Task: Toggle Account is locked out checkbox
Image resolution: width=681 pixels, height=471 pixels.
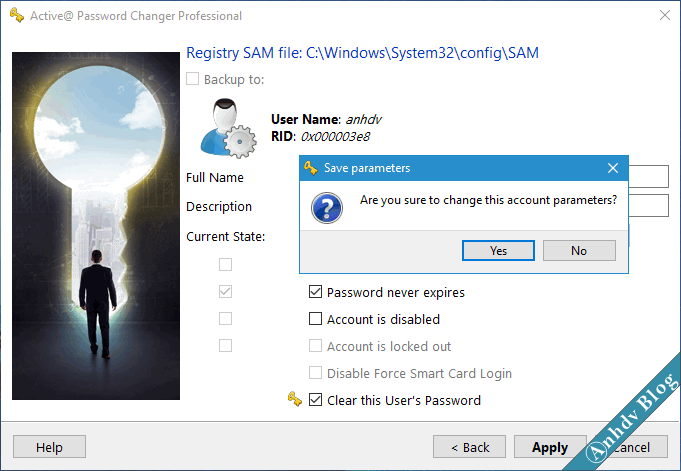Action: (x=315, y=346)
